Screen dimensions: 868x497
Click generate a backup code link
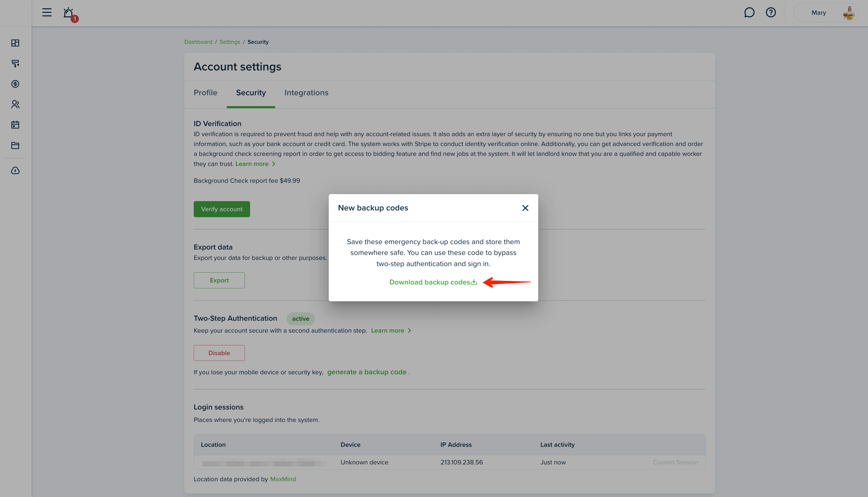coord(367,372)
